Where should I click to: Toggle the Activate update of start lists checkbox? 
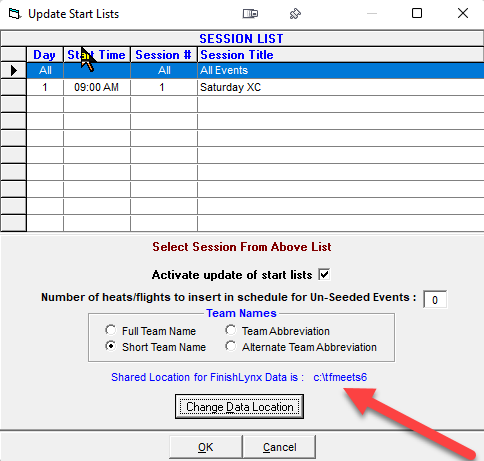coord(324,275)
